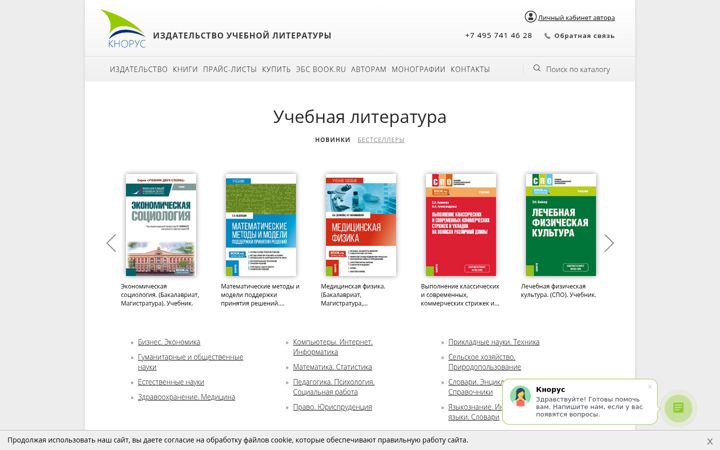Click the Учебная литература heading
This screenshot has height=450, width=720.
tap(360, 117)
